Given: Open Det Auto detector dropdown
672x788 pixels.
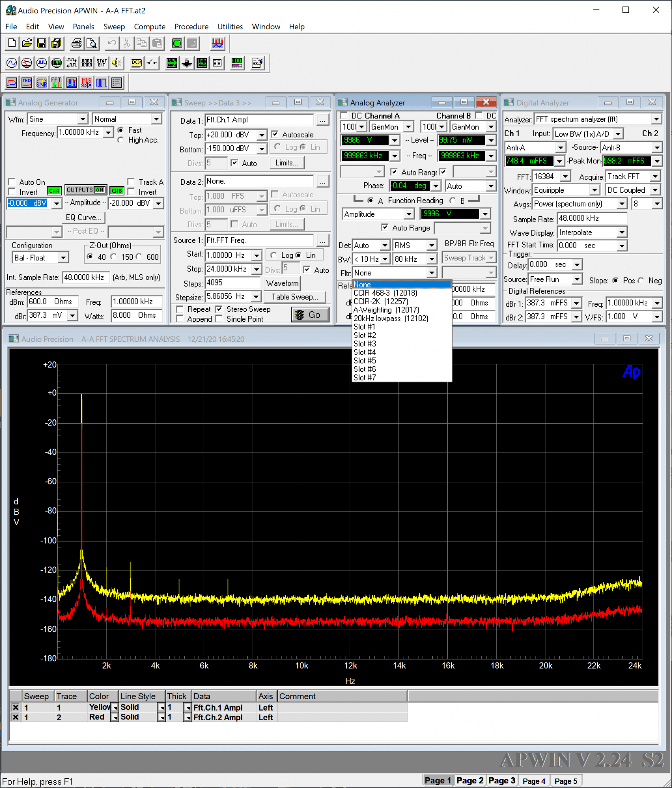Looking at the screenshot, I should [x=385, y=245].
